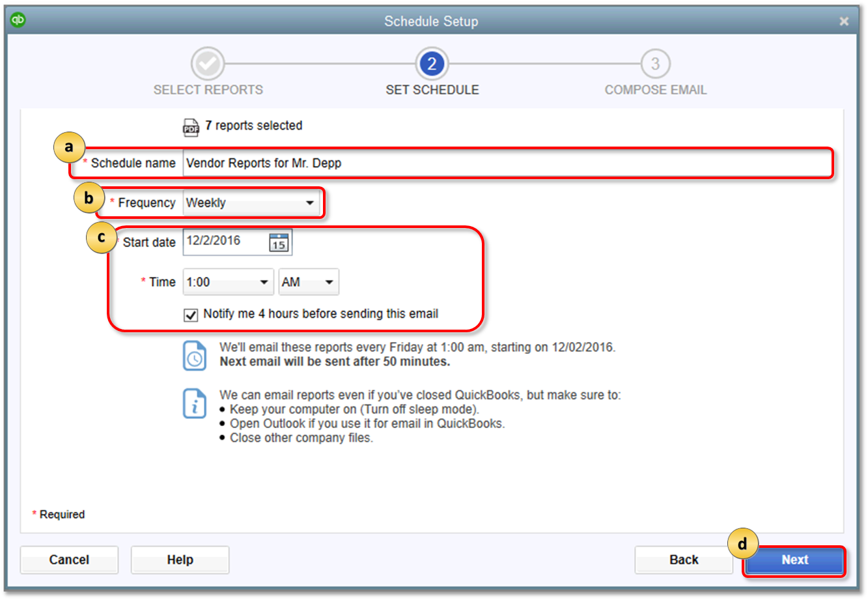868x600 pixels.
Task: Switch to the SELECT REPORTS step
Action: 208,89
